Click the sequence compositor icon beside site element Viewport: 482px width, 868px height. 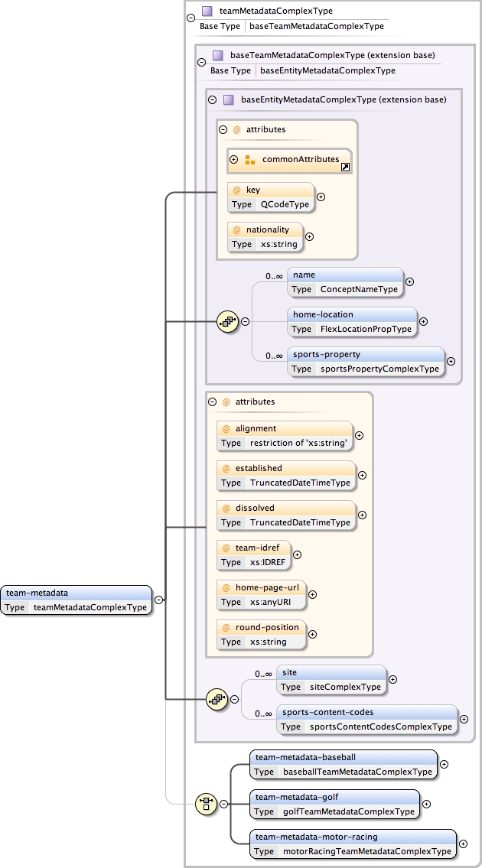tap(217, 698)
